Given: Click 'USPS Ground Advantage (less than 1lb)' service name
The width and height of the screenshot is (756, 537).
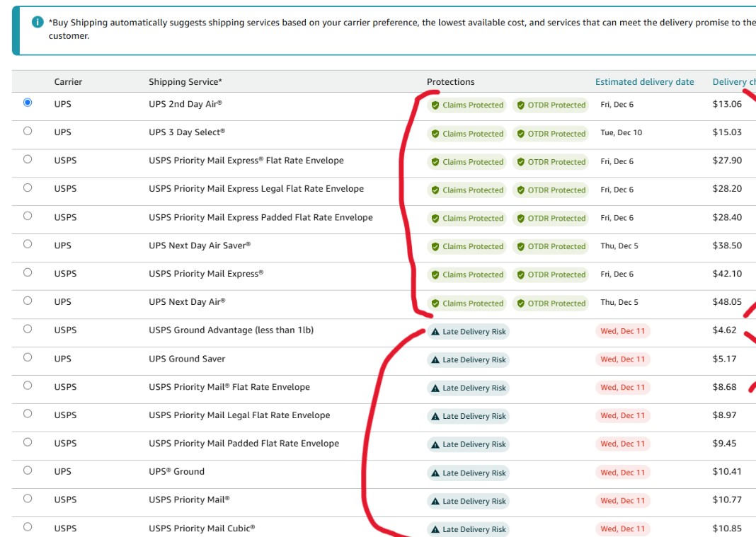Looking at the screenshot, I should [x=231, y=330].
